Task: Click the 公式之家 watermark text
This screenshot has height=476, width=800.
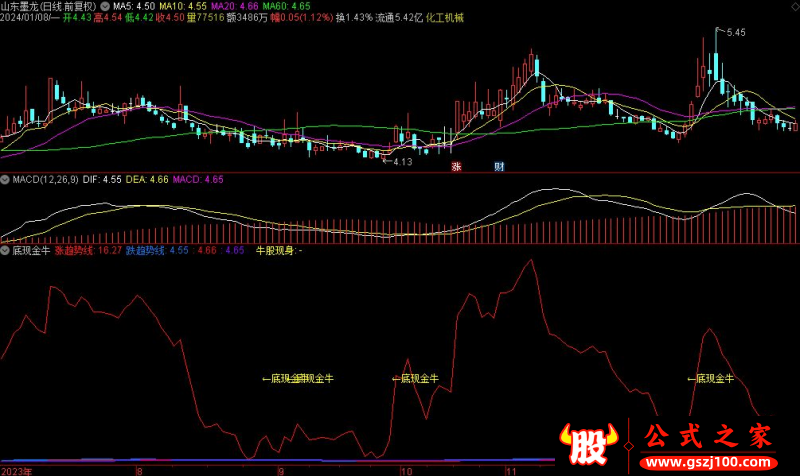Action: (707, 437)
